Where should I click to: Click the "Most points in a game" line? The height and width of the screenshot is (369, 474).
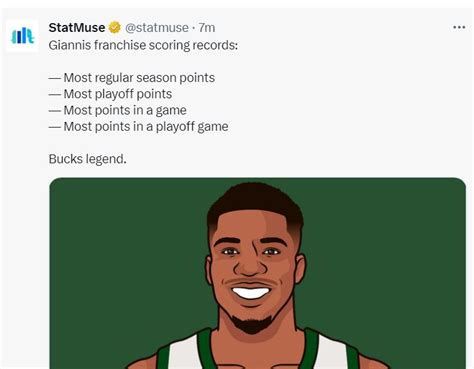[x=118, y=110]
